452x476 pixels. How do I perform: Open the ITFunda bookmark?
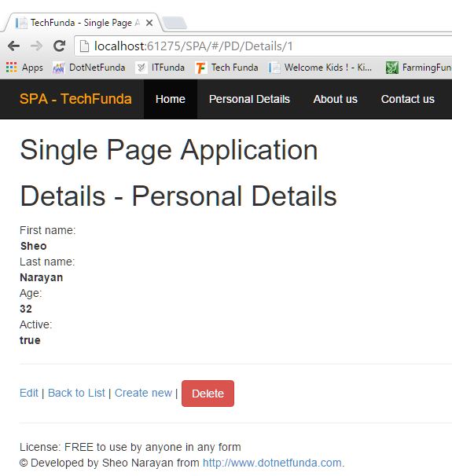[x=160, y=68]
